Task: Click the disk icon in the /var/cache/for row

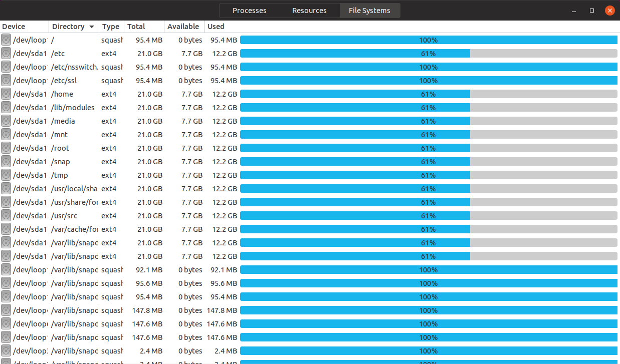Action: [6, 229]
